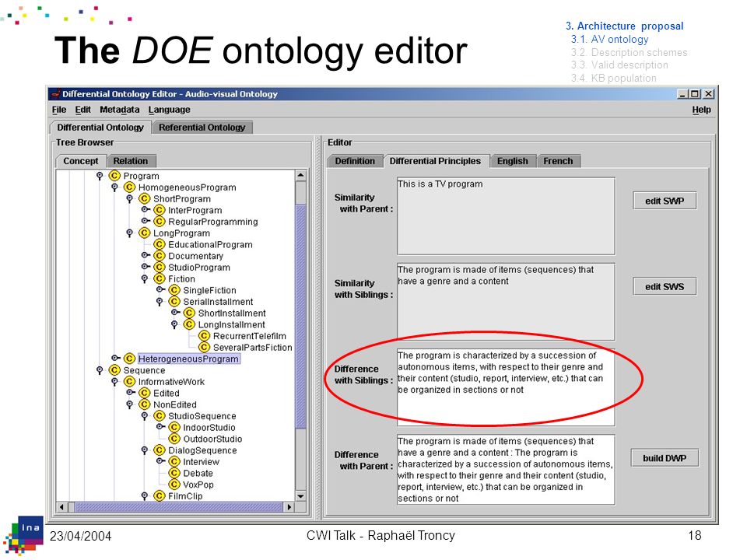Click the concept icon beside IndoorStudio
This screenshot has width=747, height=560.
click(174, 427)
